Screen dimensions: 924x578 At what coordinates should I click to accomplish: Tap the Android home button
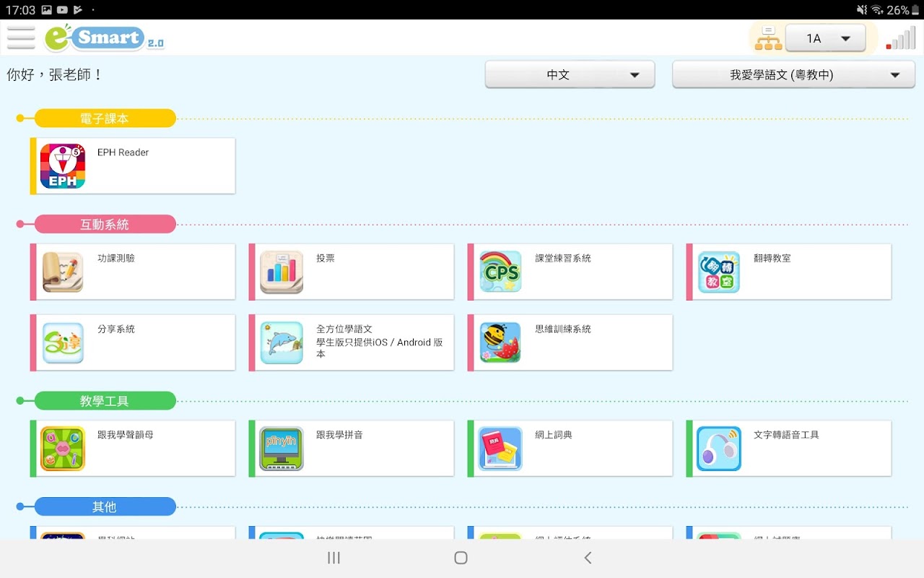coord(461,558)
